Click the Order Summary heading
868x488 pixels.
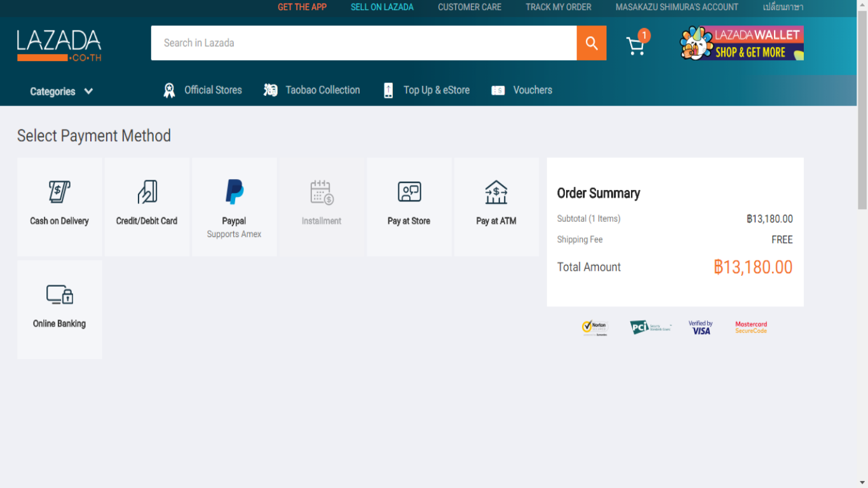tap(599, 193)
